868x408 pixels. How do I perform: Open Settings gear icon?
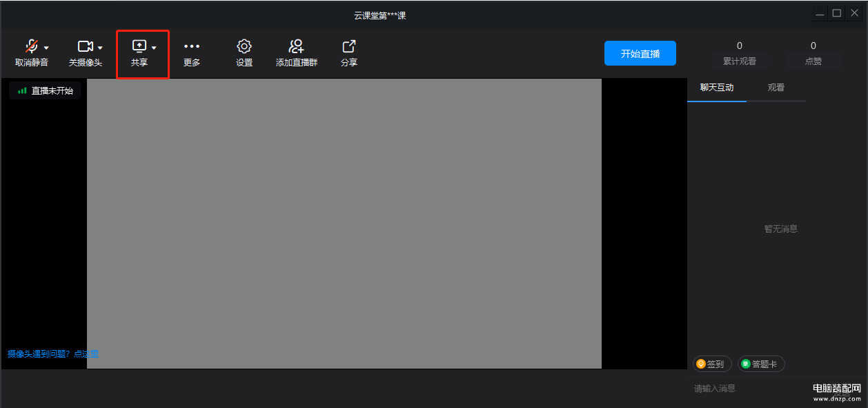pos(244,46)
